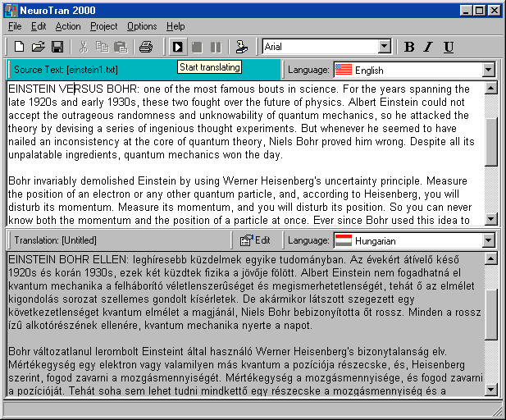506x420 pixels.
Task: Toggle italic formatting
Action: pos(429,47)
